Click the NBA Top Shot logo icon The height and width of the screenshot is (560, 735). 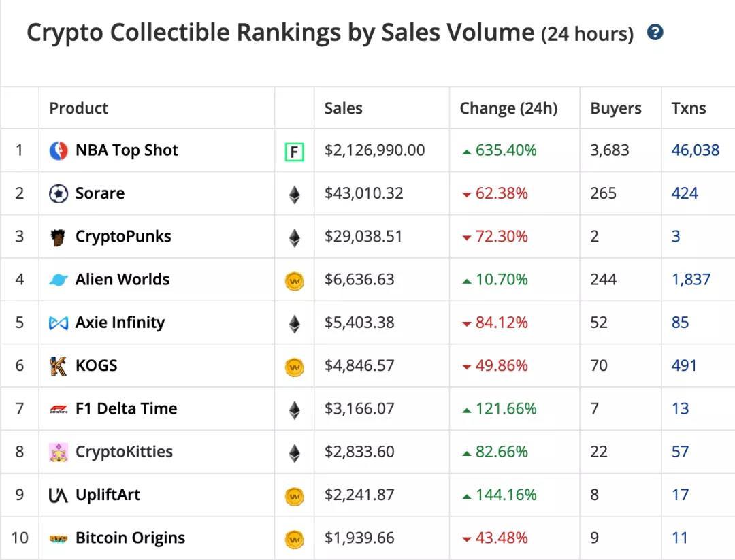pyautogui.click(x=59, y=151)
